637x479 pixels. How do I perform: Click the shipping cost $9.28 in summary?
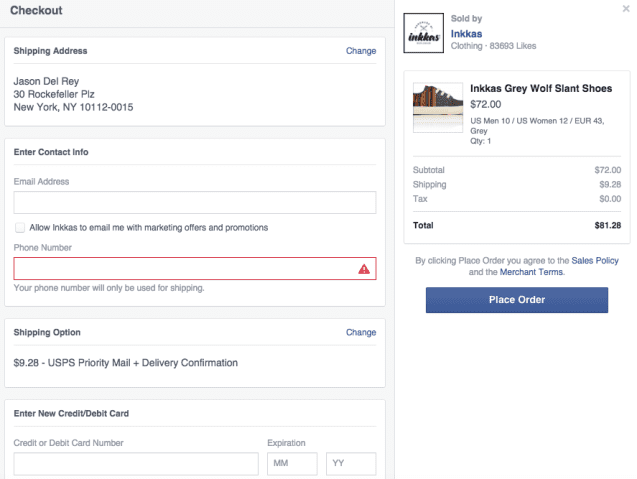[610, 184]
